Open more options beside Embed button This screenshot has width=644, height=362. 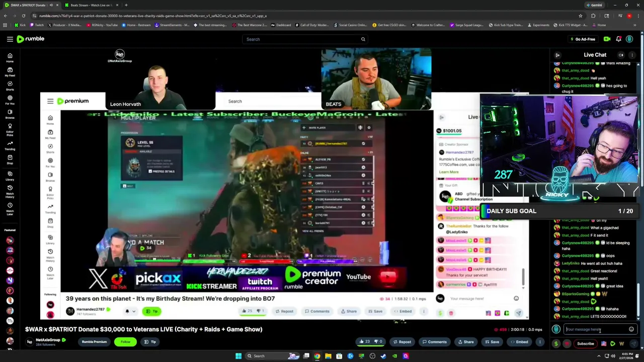pyautogui.click(x=540, y=342)
